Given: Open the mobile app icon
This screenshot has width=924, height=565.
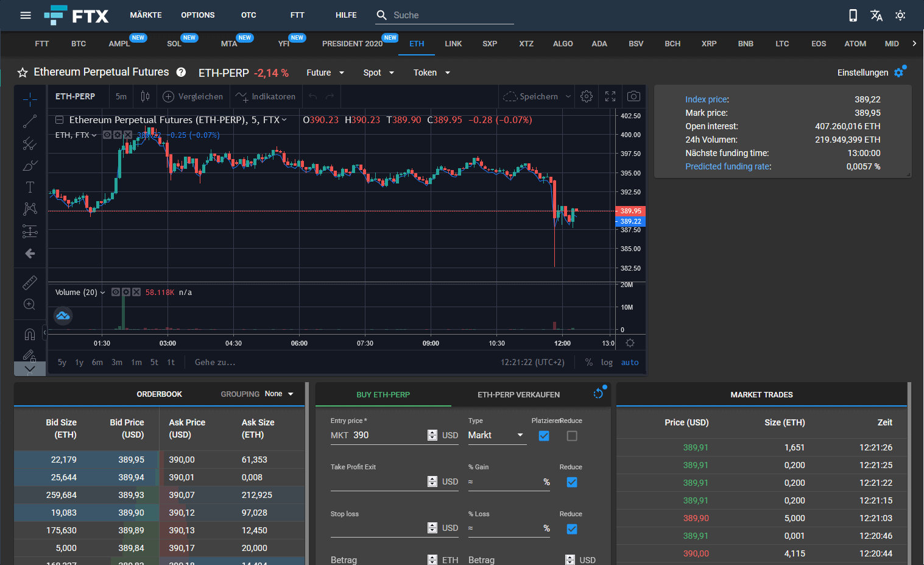Looking at the screenshot, I should (x=853, y=15).
